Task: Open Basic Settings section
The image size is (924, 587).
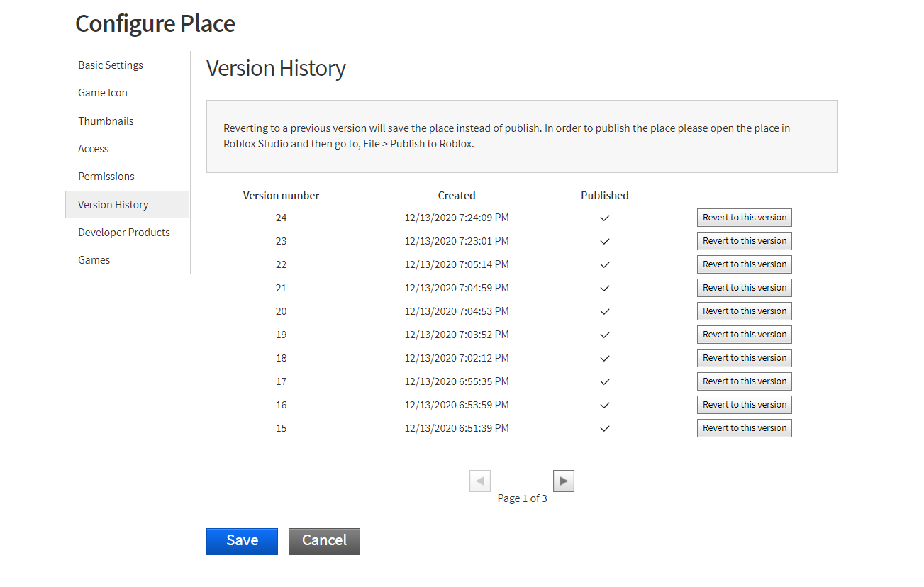Action: (x=111, y=65)
